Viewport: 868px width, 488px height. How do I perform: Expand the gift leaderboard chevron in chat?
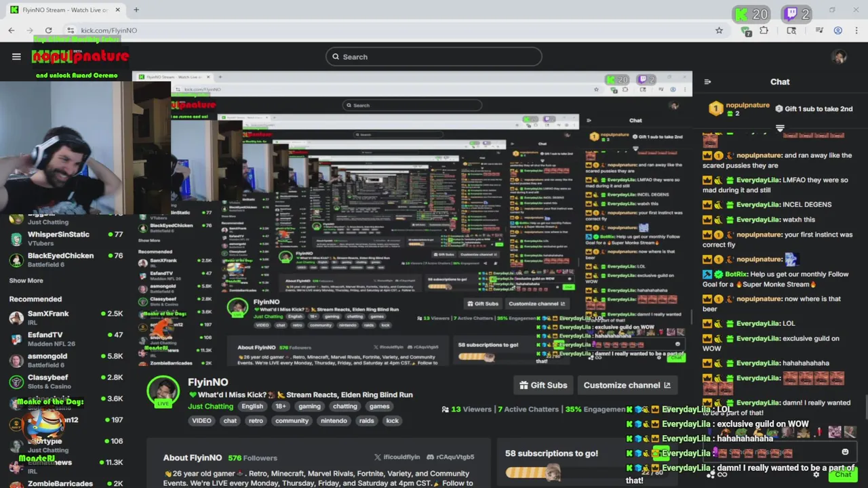coord(780,128)
